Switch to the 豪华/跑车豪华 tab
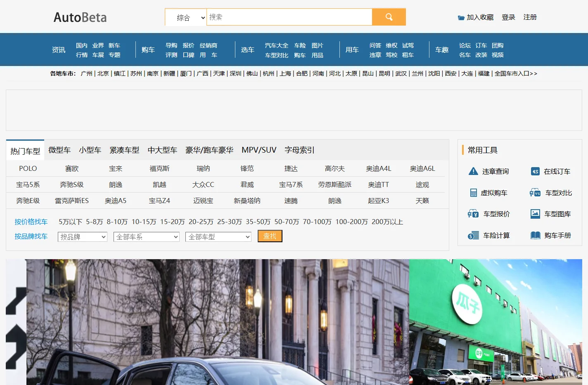 point(209,150)
